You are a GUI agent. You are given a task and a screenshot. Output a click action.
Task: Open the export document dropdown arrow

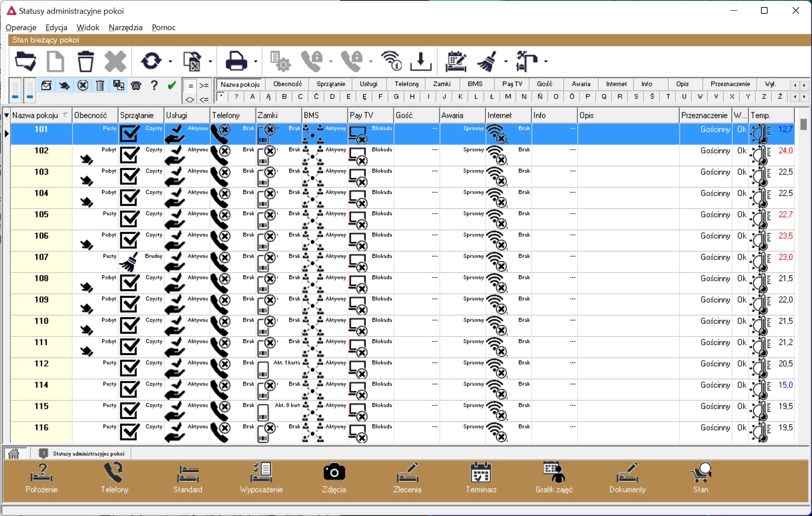click(210, 62)
